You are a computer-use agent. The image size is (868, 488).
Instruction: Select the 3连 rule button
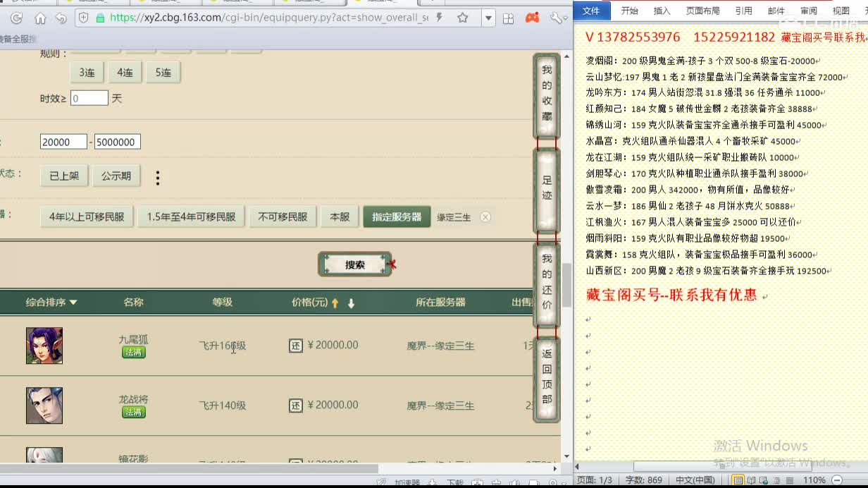pyautogui.click(x=87, y=73)
